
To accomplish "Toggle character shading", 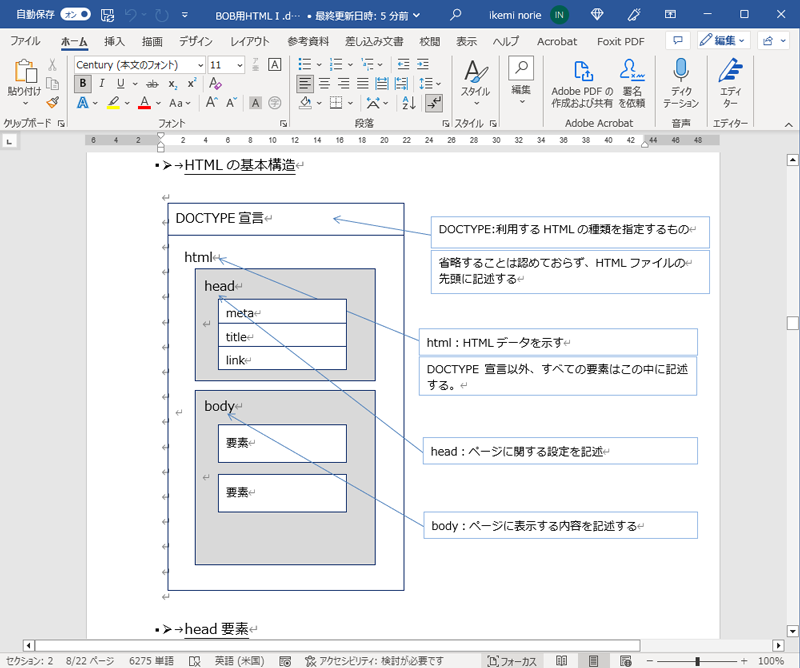I will (x=255, y=103).
